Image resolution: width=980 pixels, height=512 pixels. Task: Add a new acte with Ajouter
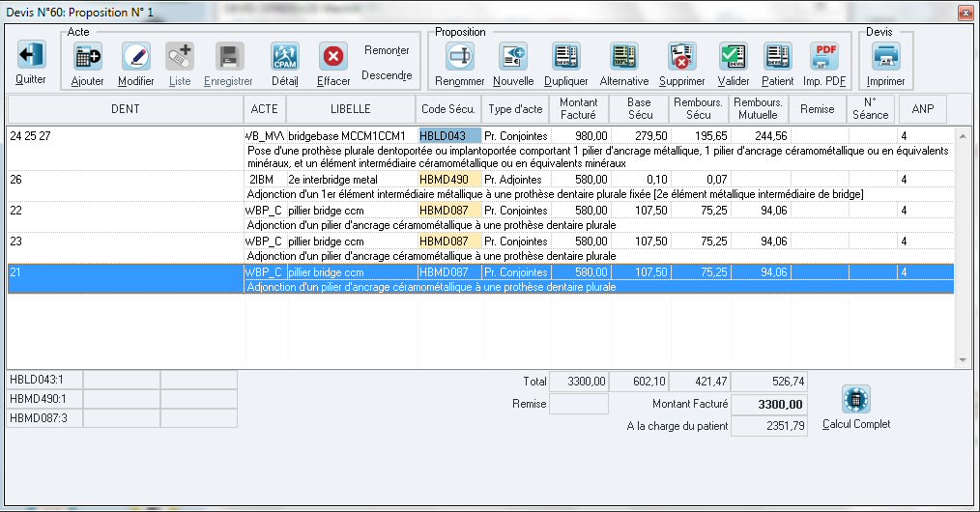click(88, 58)
